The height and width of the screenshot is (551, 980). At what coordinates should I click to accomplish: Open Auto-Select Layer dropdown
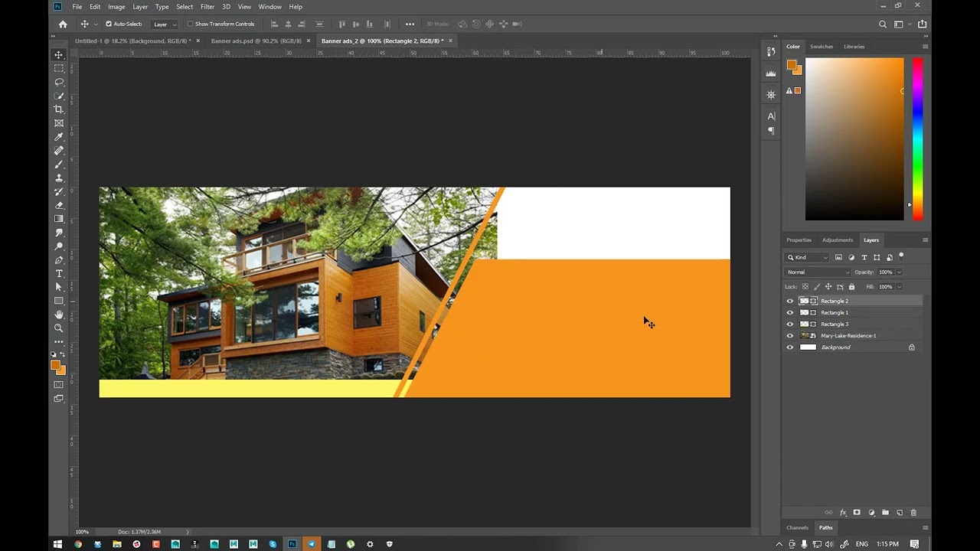point(164,24)
